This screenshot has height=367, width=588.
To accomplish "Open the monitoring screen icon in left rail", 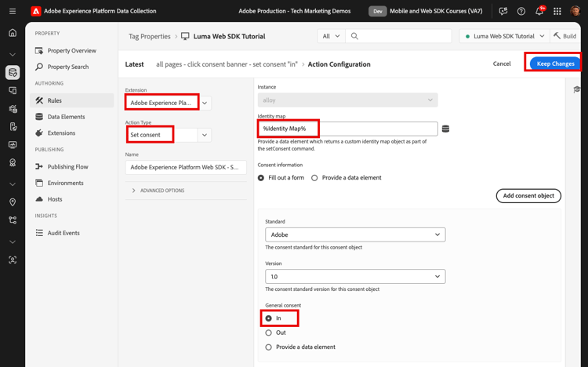I will coord(13,145).
